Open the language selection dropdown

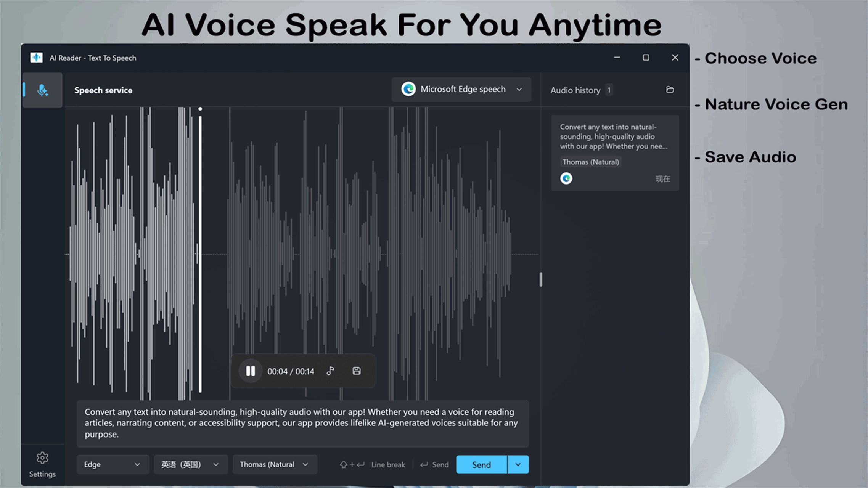pos(190,464)
